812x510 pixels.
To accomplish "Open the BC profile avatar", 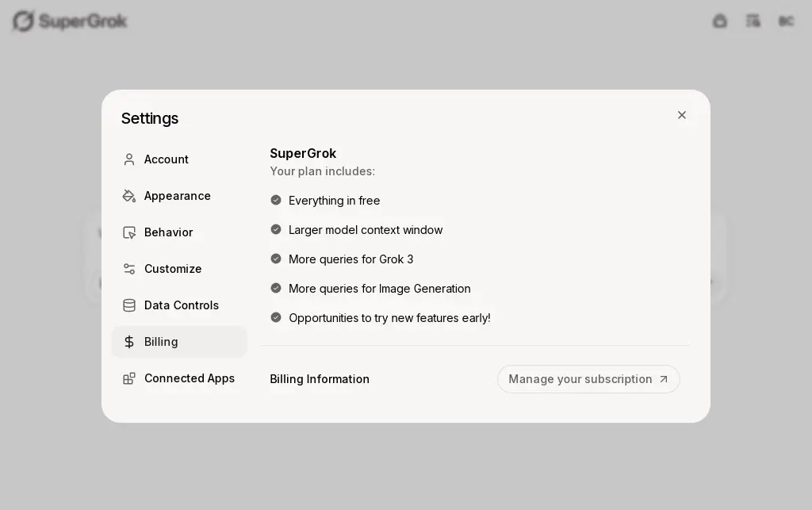I will pos(786,21).
